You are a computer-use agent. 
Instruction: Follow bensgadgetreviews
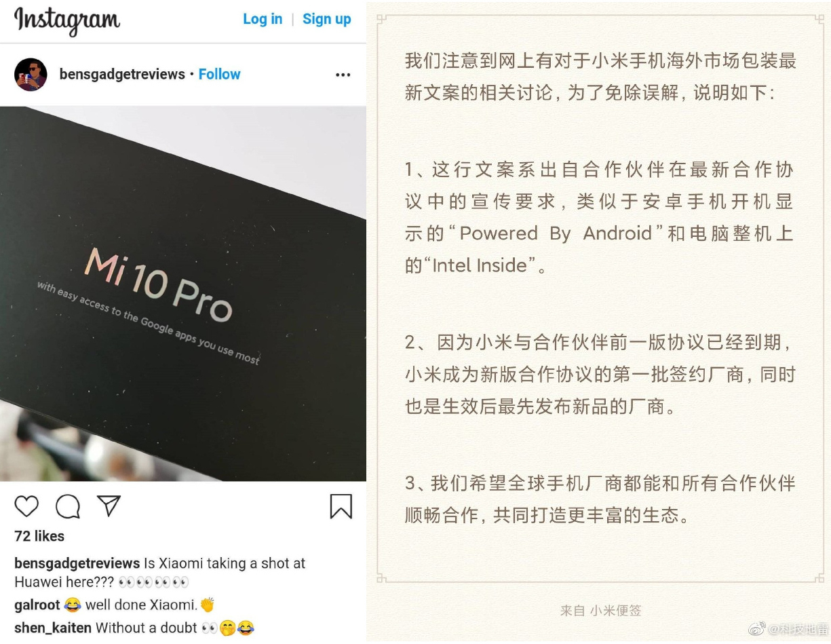point(219,74)
